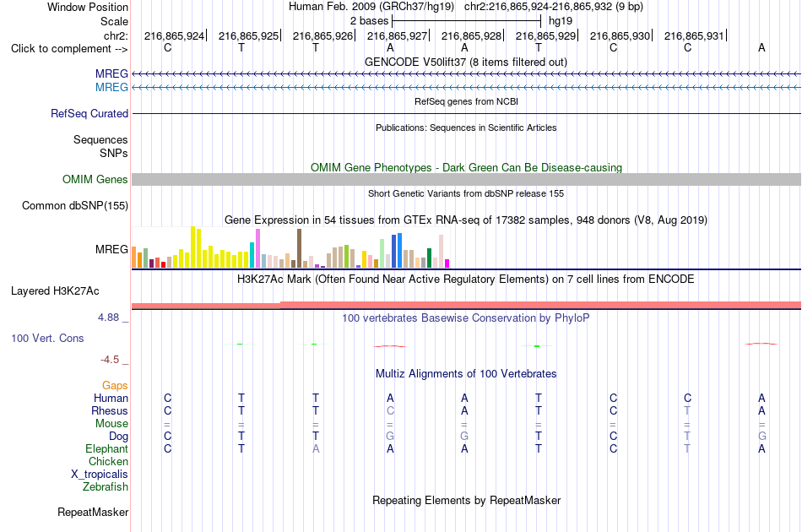The image size is (802, 532).
Task: Click the Gaps row label
Action: tap(115, 385)
